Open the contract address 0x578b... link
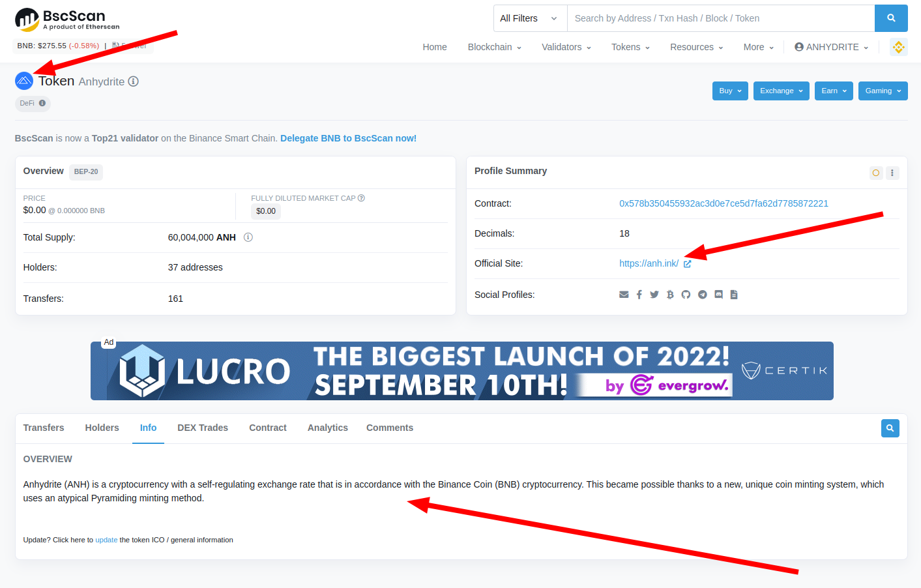Image resolution: width=921 pixels, height=588 pixels. (x=724, y=203)
